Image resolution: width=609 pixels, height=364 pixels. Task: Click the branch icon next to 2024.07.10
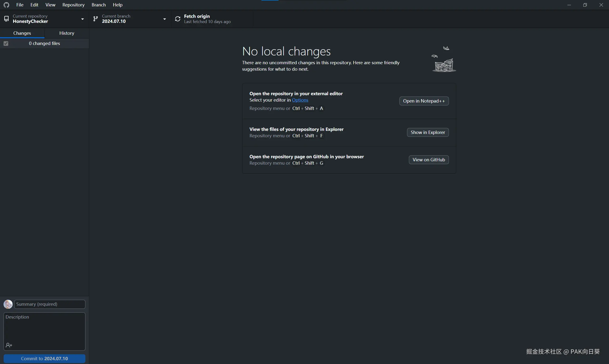[95, 19]
